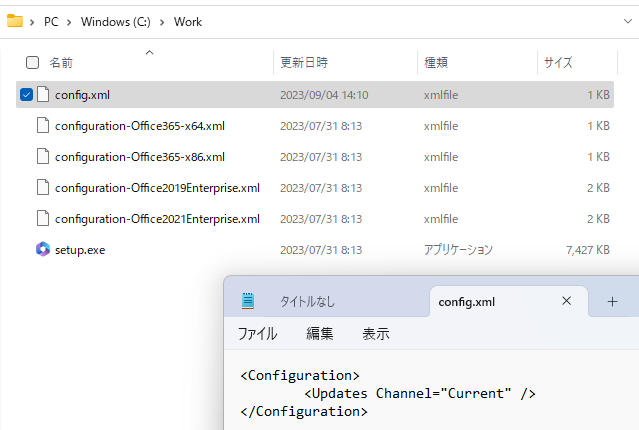Click the Updates Channel="Current" line
This screenshot has height=430, width=639.
(x=420, y=393)
